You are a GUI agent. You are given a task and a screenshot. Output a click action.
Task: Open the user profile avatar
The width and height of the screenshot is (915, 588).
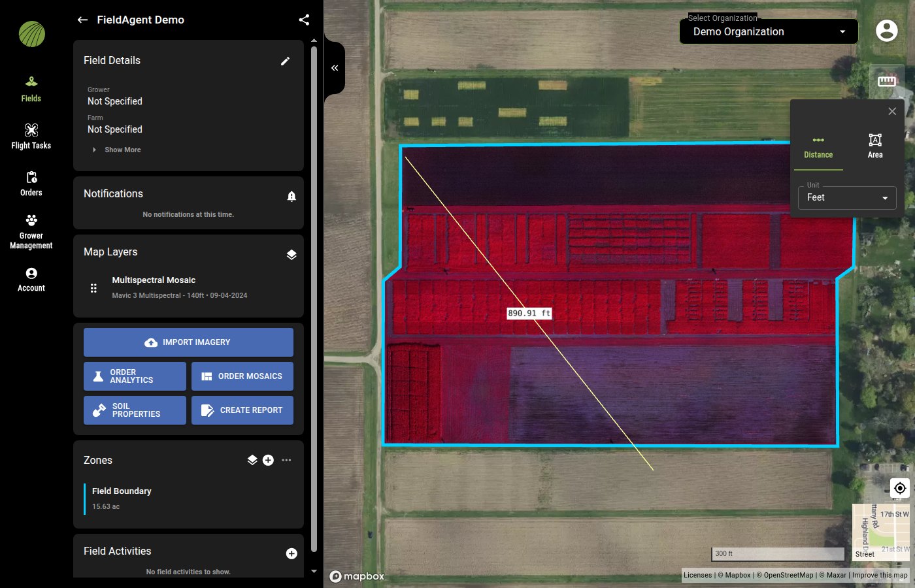(886, 30)
